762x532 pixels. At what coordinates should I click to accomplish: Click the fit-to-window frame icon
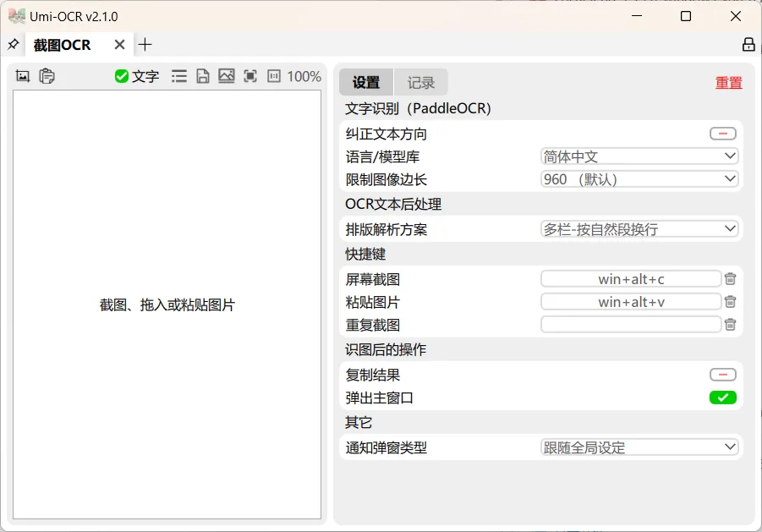(250, 76)
